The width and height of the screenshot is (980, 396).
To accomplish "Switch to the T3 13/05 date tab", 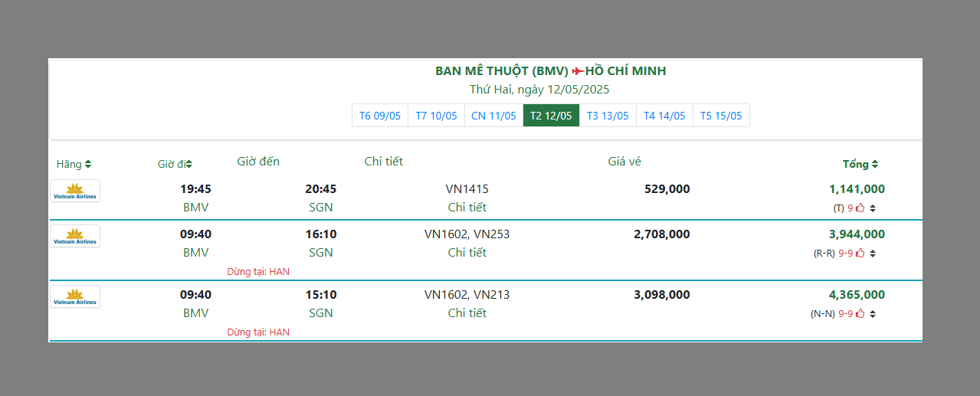I will 608,116.
